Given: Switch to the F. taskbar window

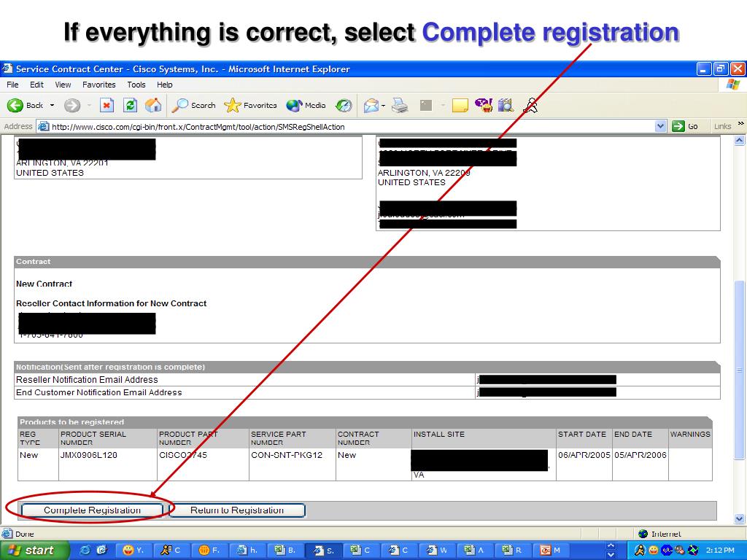Looking at the screenshot, I should pyautogui.click(x=209, y=551).
